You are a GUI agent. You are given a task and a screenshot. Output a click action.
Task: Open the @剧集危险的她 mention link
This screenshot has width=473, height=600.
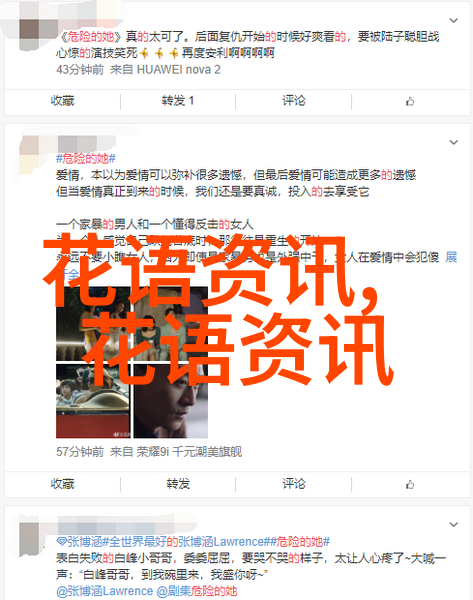click(197, 591)
